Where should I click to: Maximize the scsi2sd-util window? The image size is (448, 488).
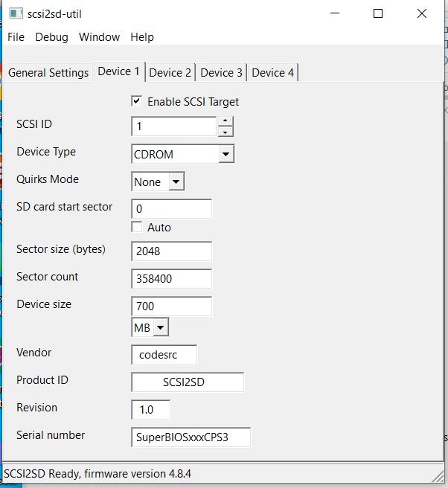378,13
